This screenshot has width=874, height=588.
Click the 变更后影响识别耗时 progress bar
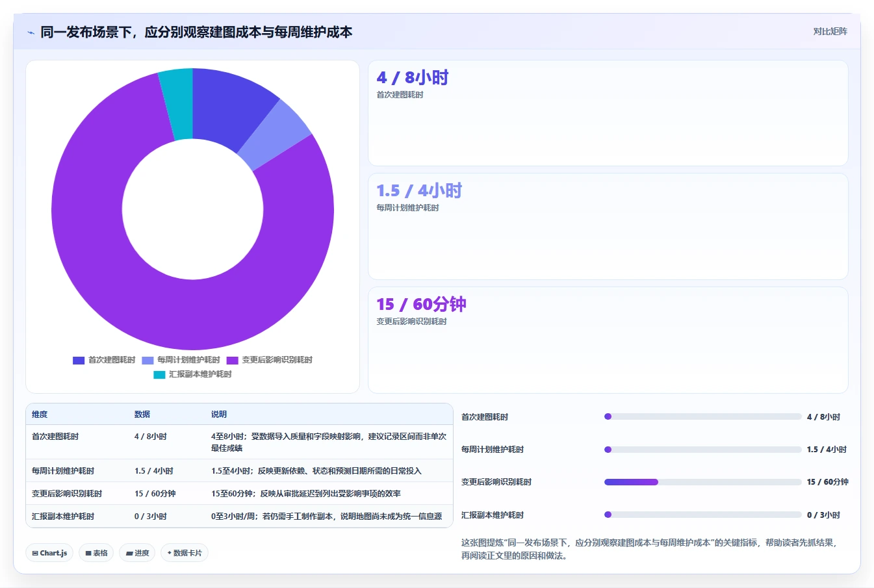[703, 482]
